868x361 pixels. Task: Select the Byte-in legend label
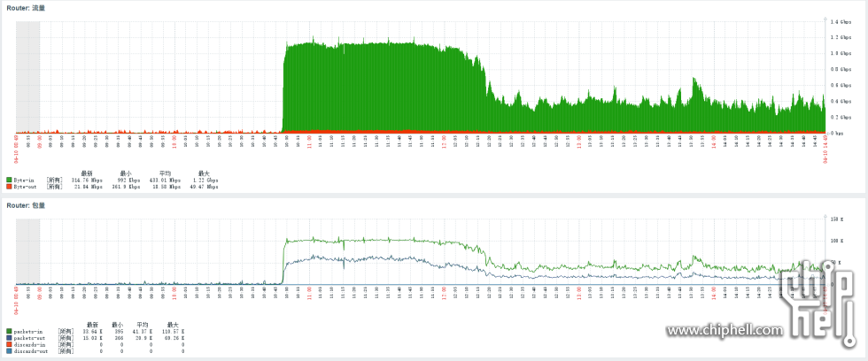(x=24, y=180)
